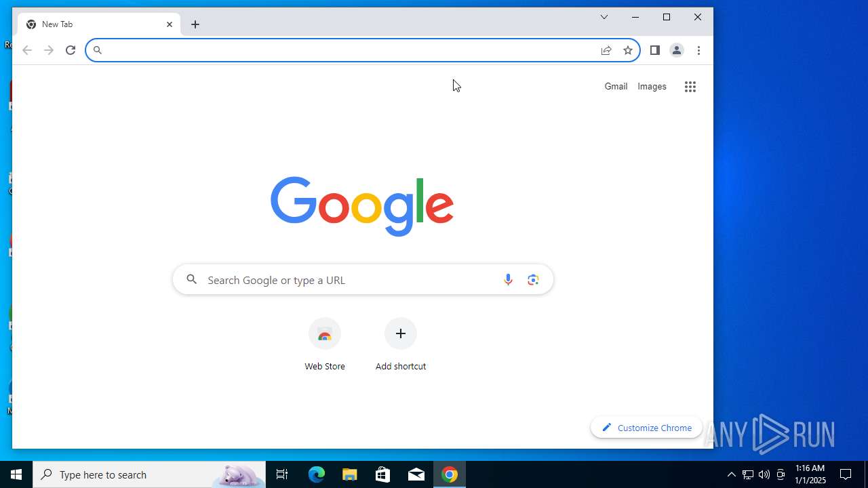Open Gmail link

616,86
